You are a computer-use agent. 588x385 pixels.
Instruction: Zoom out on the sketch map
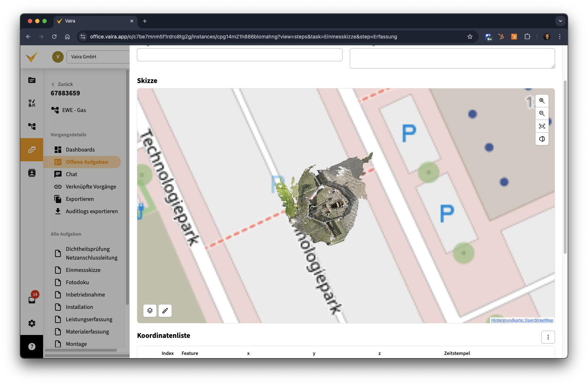coord(542,113)
